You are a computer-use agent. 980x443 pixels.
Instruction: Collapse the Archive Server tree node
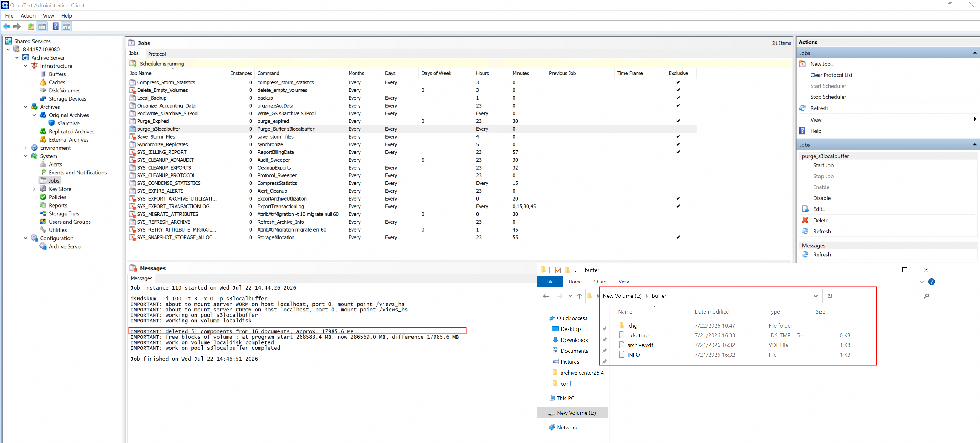17,58
